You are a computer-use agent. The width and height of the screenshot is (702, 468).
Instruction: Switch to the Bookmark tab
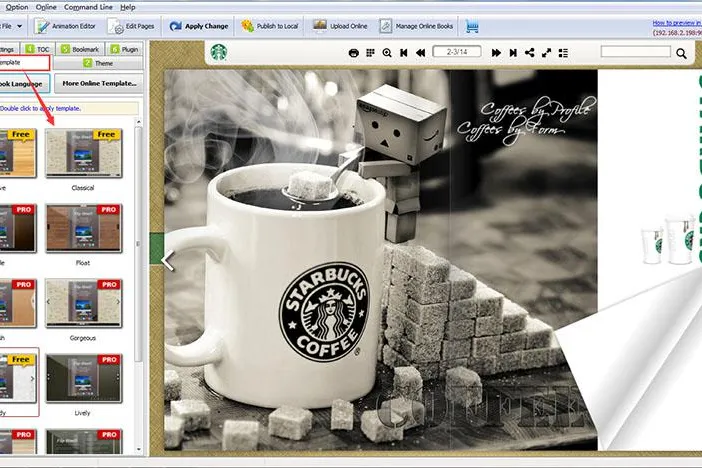coord(80,49)
